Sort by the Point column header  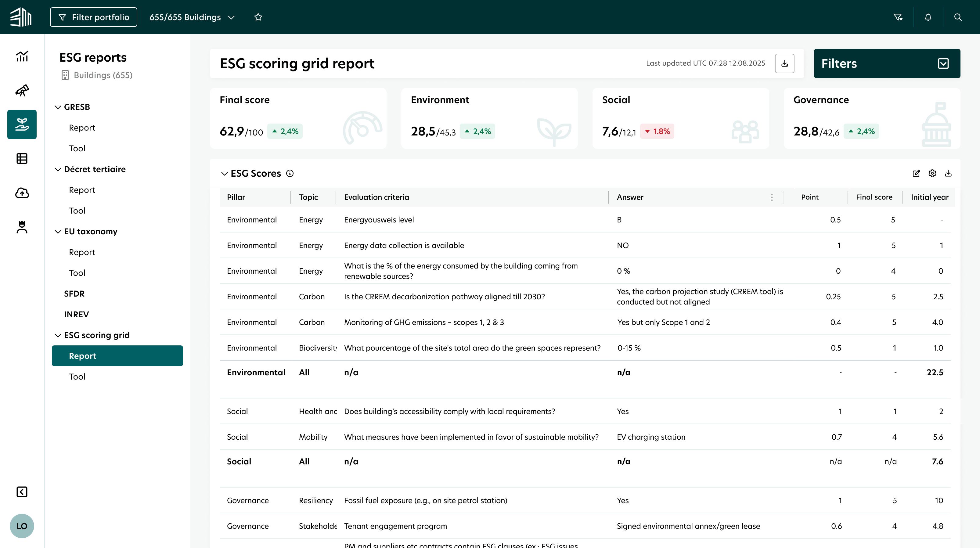(809, 197)
